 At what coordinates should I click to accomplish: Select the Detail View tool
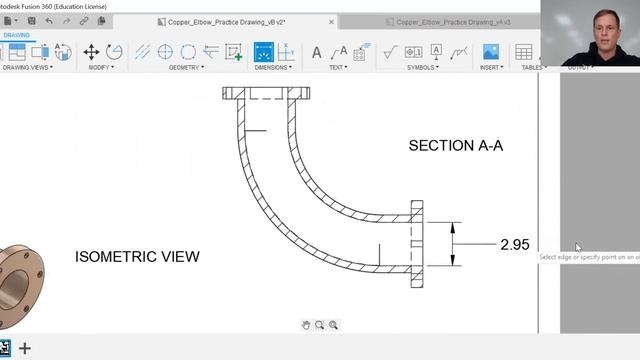point(63,52)
